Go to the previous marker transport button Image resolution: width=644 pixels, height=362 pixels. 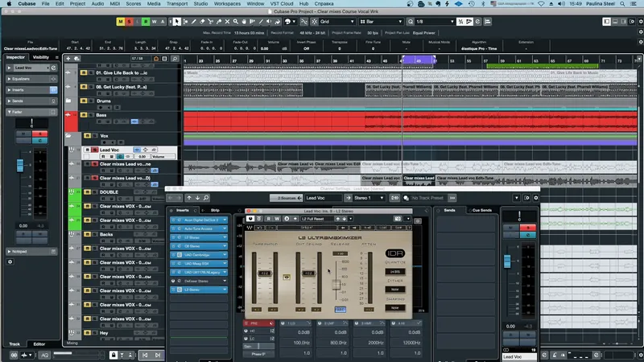click(x=145, y=355)
